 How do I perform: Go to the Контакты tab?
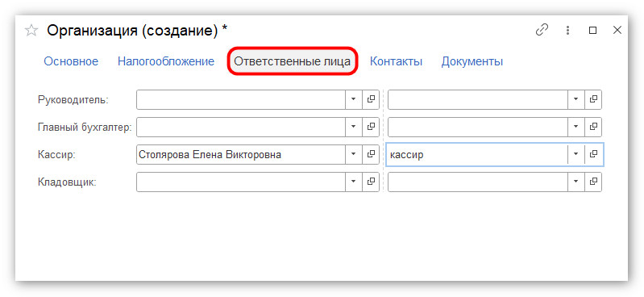(396, 61)
